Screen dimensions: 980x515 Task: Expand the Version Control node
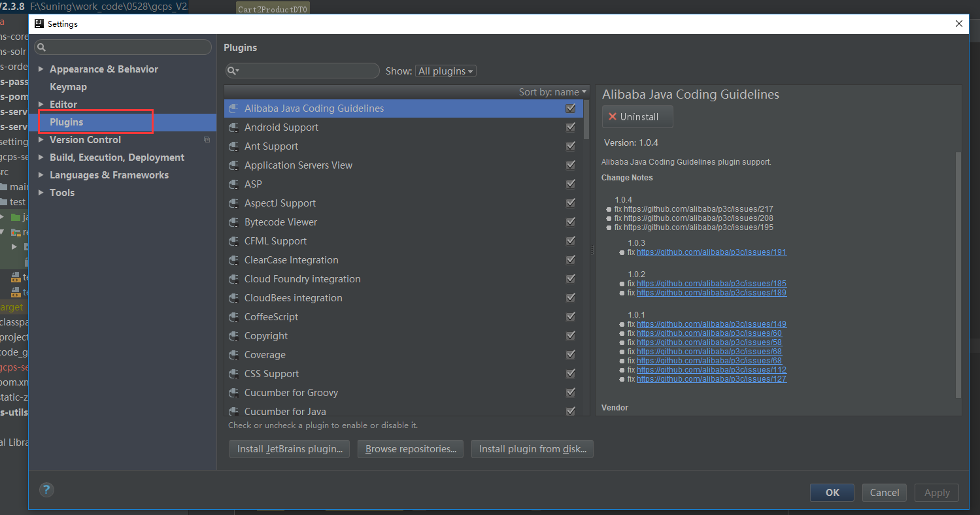pos(41,140)
